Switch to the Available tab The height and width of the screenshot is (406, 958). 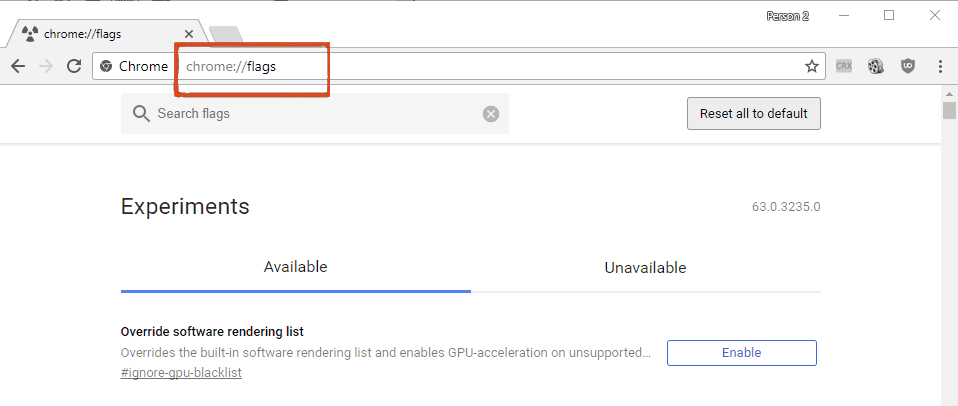coord(296,267)
